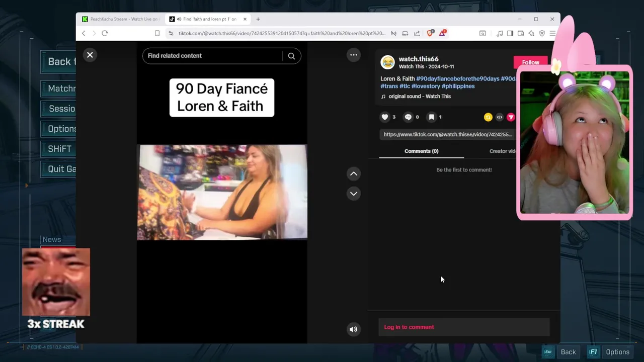Select Quit Game in the game menu

pyautogui.click(x=59, y=169)
